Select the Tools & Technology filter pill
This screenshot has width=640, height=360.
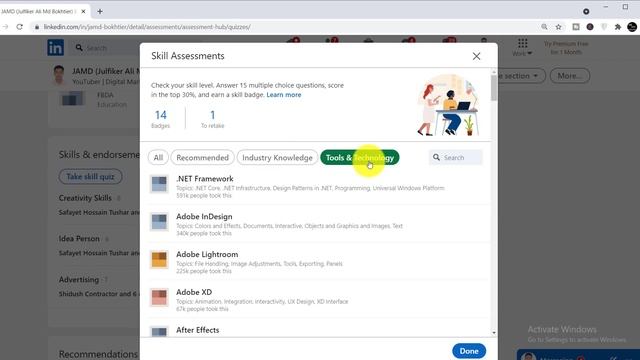360,158
